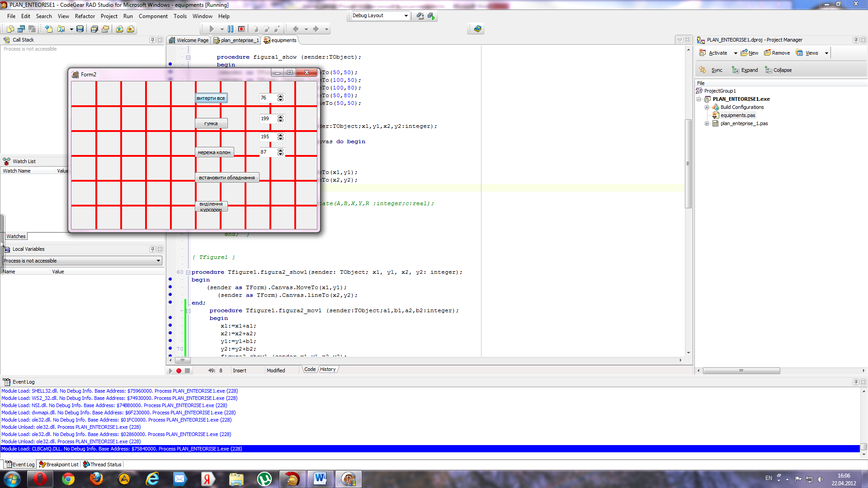Click 'встановити обладнання' button in Form2
The height and width of the screenshot is (488, 868).
tap(227, 178)
